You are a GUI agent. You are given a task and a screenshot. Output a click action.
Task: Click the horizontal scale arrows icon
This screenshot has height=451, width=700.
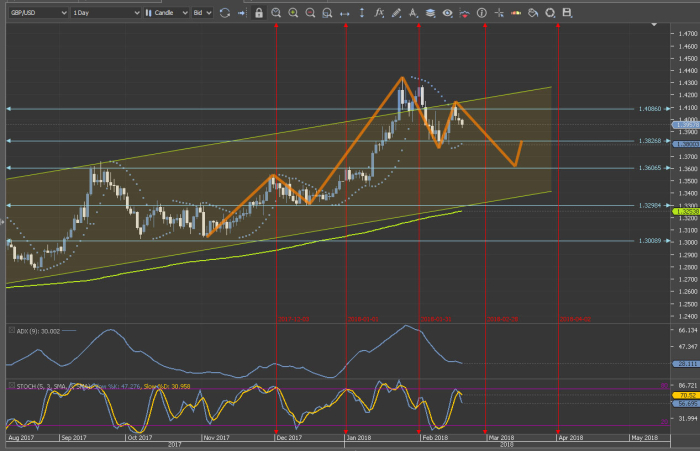pyautogui.click(x=345, y=13)
